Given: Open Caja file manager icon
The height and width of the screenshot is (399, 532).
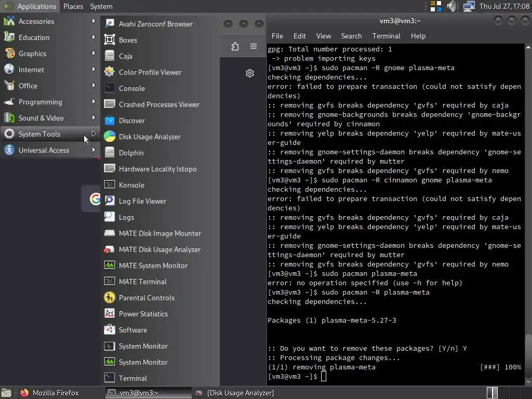Looking at the screenshot, I should (x=109, y=56).
